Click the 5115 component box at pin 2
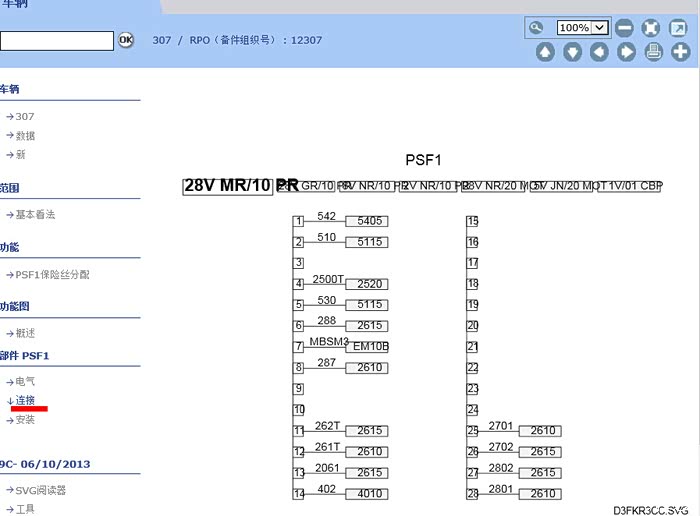The width and height of the screenshot is (700, 516). pyautogui.click(x=367, y=242)
